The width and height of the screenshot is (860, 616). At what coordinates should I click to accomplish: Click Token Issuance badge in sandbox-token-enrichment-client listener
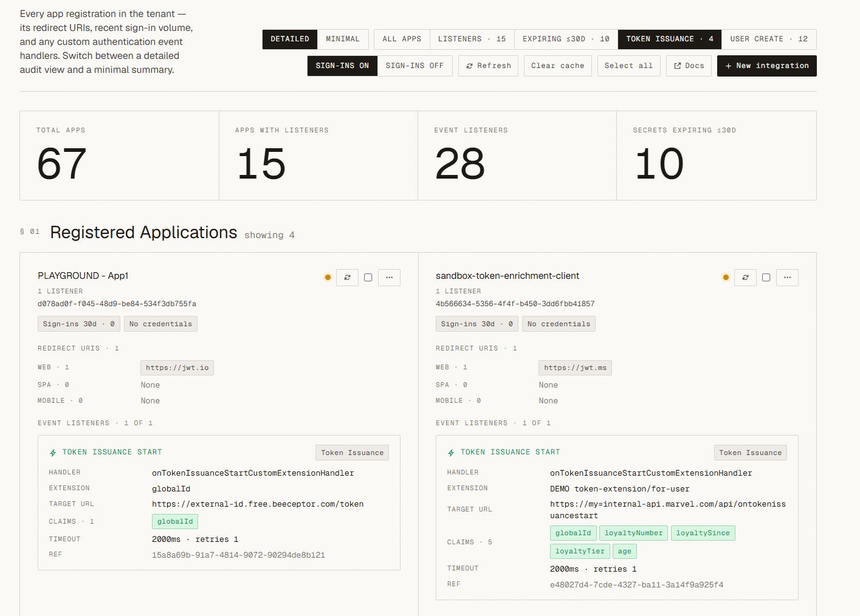pos(751,453)
